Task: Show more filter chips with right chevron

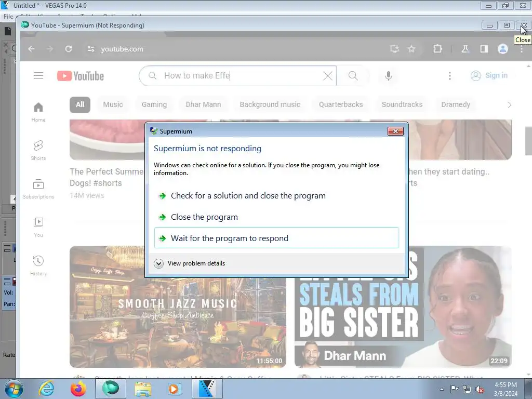Action: click(509, 105)
